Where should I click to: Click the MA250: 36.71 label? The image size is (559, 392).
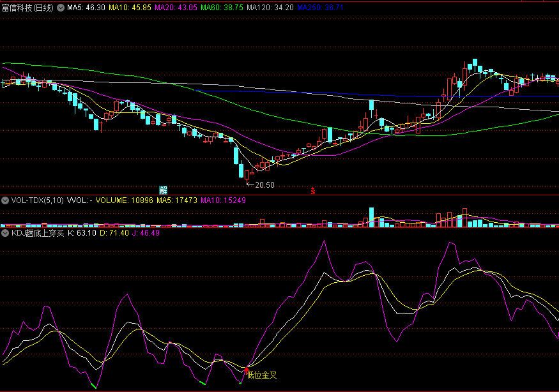tap(320, 8)
